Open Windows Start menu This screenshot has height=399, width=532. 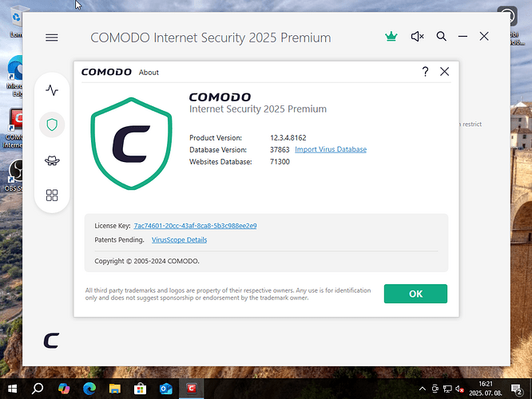(12, 389)
